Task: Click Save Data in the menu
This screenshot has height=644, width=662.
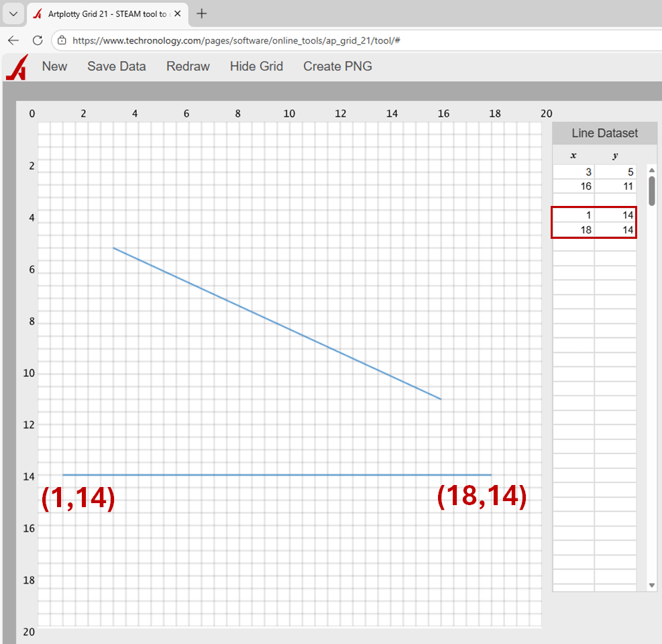Action: tap(117, 66)
